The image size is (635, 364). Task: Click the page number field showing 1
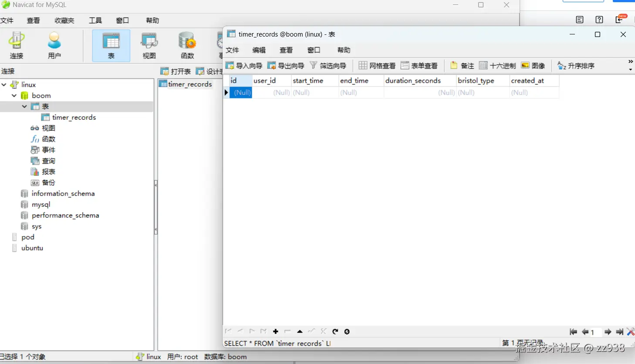tap(595, 332)
